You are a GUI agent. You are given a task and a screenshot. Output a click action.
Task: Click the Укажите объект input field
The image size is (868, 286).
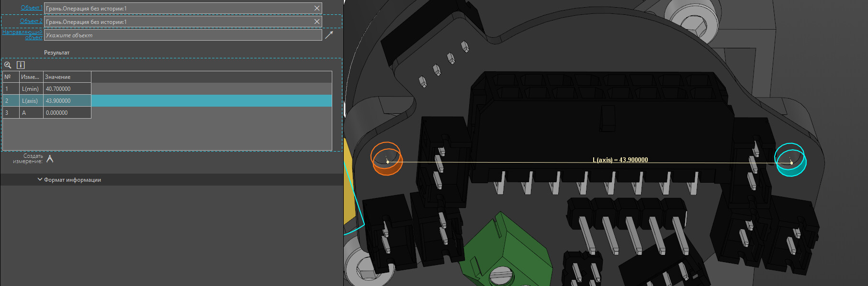point(182,35)
